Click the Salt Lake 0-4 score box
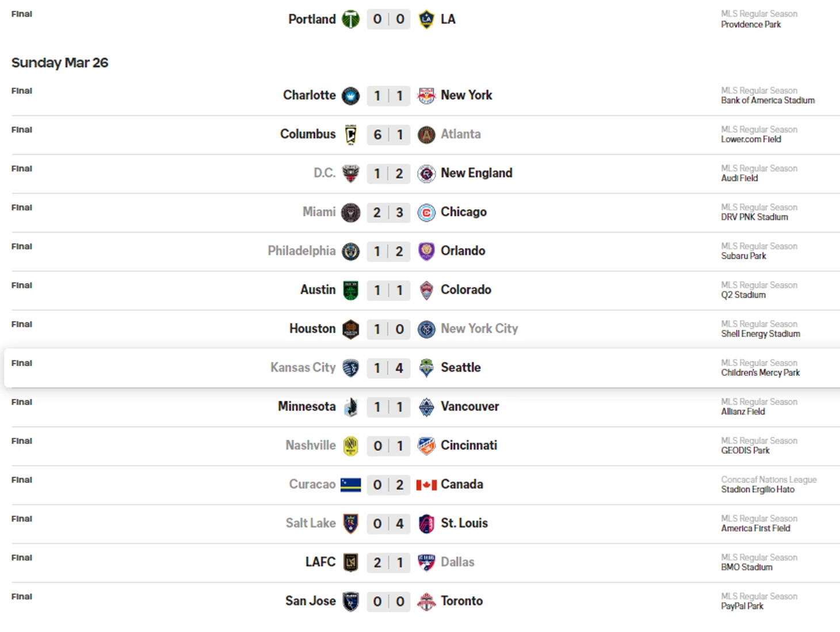The image size is (840, 632). [388, 523]
